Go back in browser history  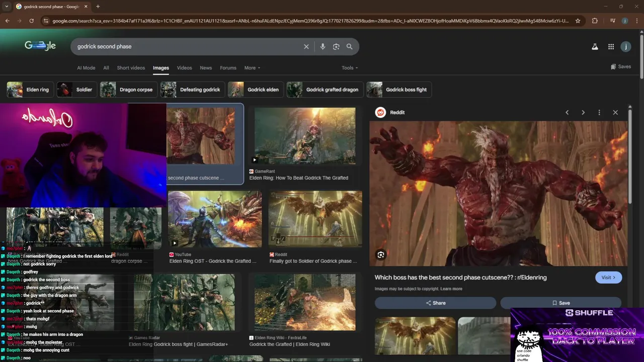(x=7, y=21)
